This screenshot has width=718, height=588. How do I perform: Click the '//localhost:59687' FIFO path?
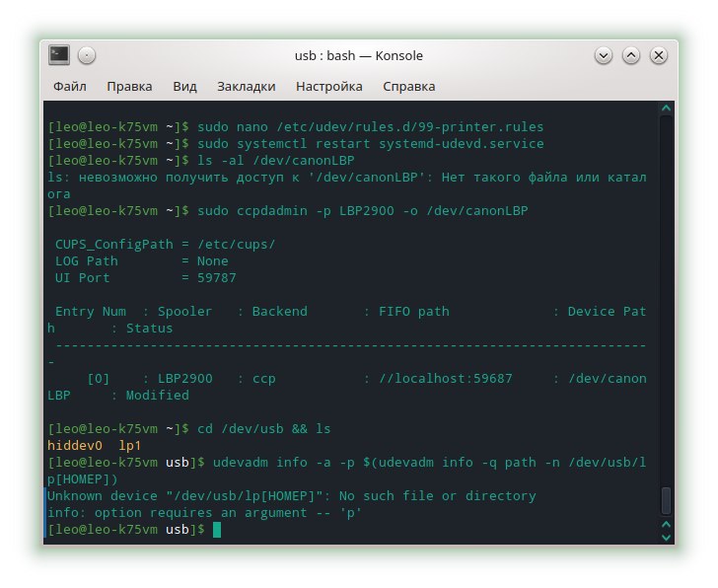point(446,379)
